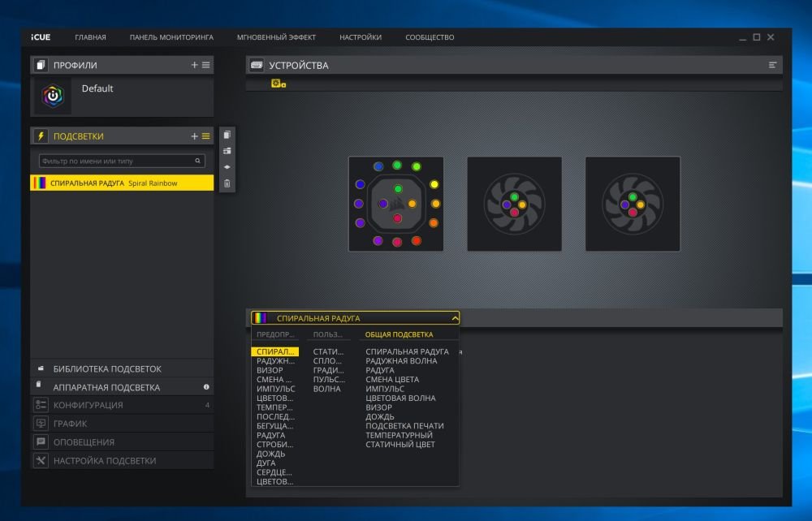The image size is (812, 521).
Task: Choose БЕГУЩА... preset effect
Action: coord(274,426)
